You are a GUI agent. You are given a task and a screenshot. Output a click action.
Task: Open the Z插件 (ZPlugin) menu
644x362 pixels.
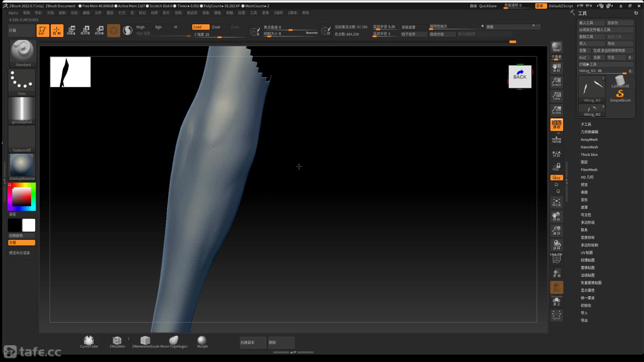(x=278, y=13)
